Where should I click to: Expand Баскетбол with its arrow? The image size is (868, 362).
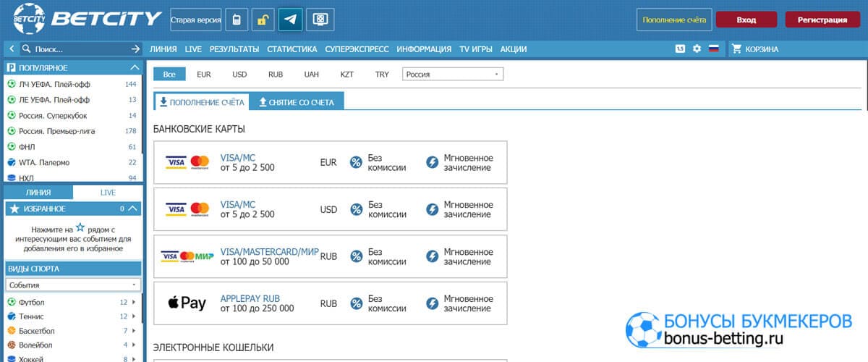[x=135, y=331]
